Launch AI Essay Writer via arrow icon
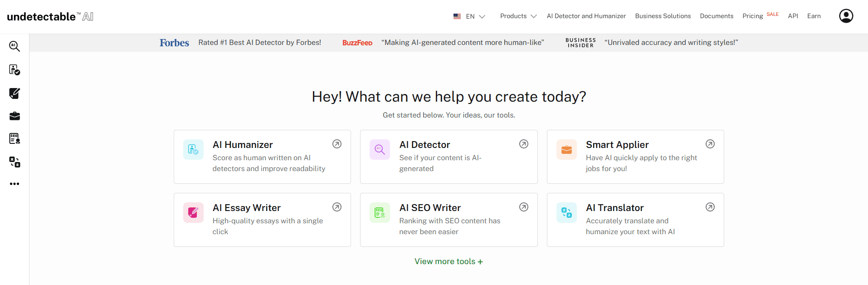This screenshot has height=285, width=868. [337, 207]
